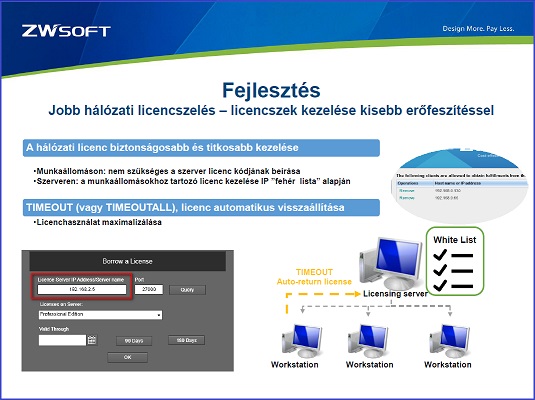The image size is (535, 400).
Task: Click the 'Licenses on Server' label
Action: tap(61, 304)
